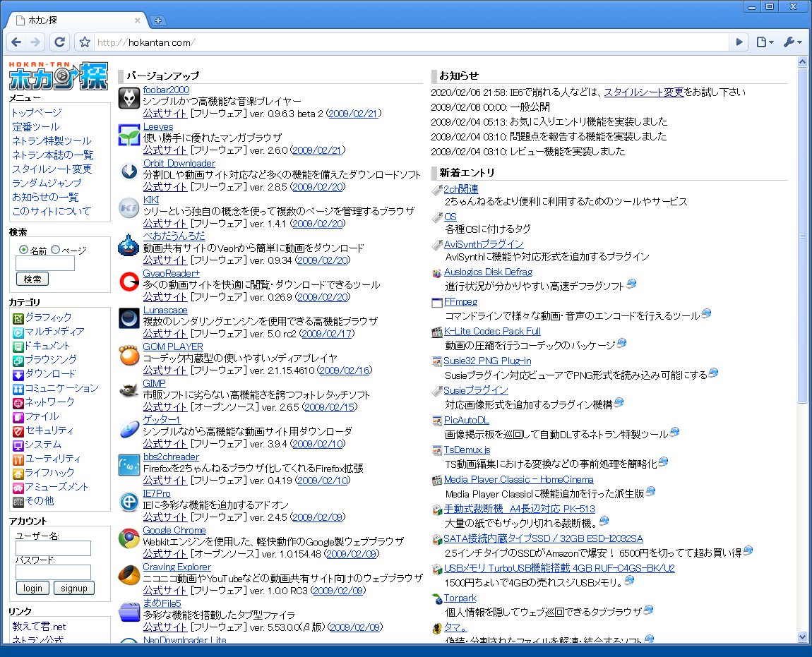Click the まめFile5 folder icon

click(129, 612)
